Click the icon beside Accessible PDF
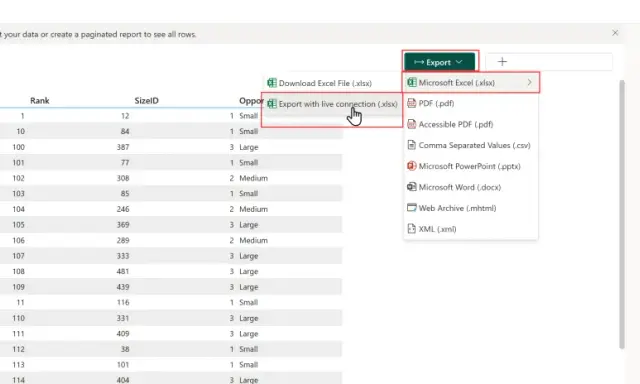This screenshot has height=384, width=640. tap(411, 124)
